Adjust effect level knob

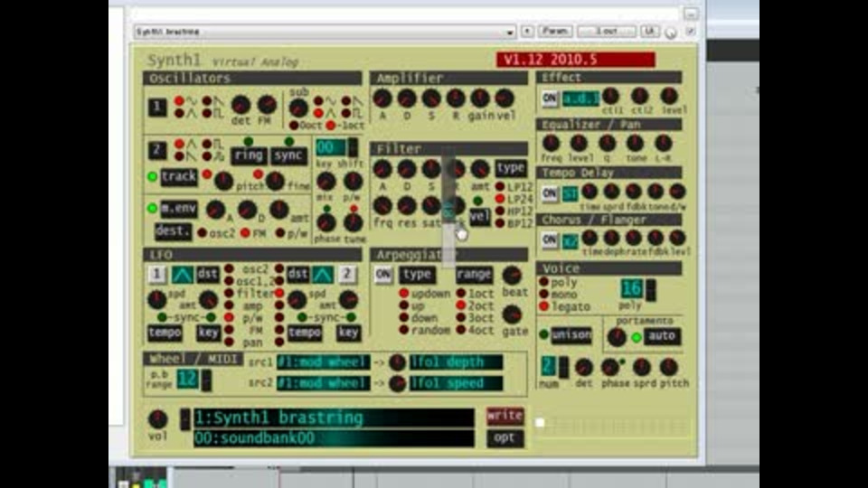(x=669, y=97)
